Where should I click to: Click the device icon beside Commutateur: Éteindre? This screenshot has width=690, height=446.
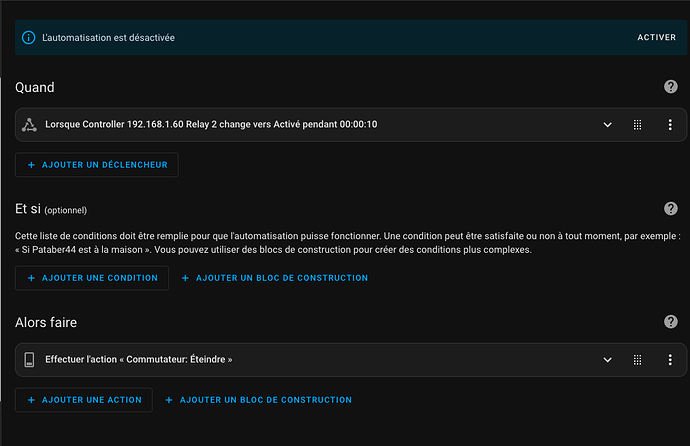29,359
